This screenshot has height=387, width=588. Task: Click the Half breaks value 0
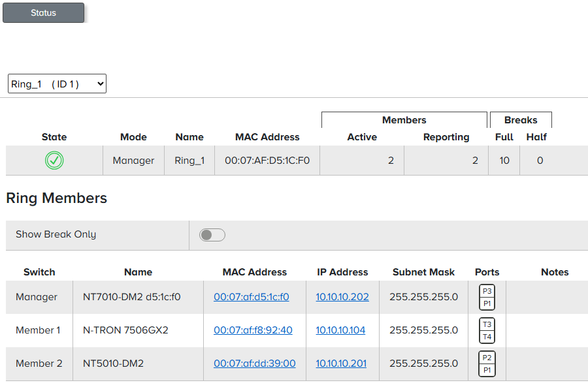click(540, 161)
